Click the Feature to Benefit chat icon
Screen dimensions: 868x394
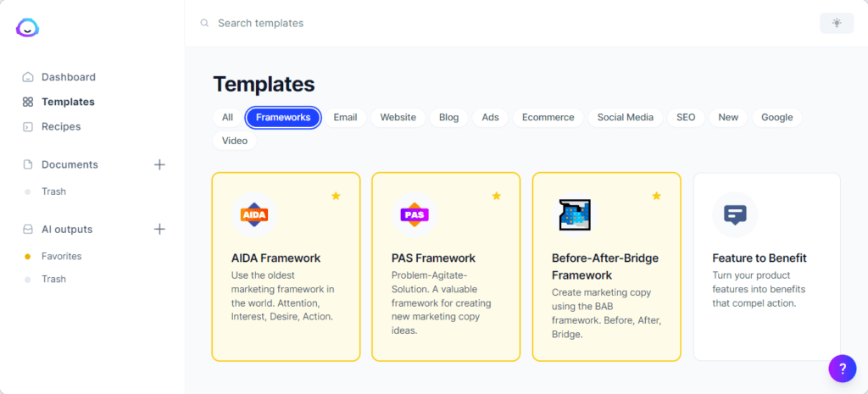click(x=735, y=214)
